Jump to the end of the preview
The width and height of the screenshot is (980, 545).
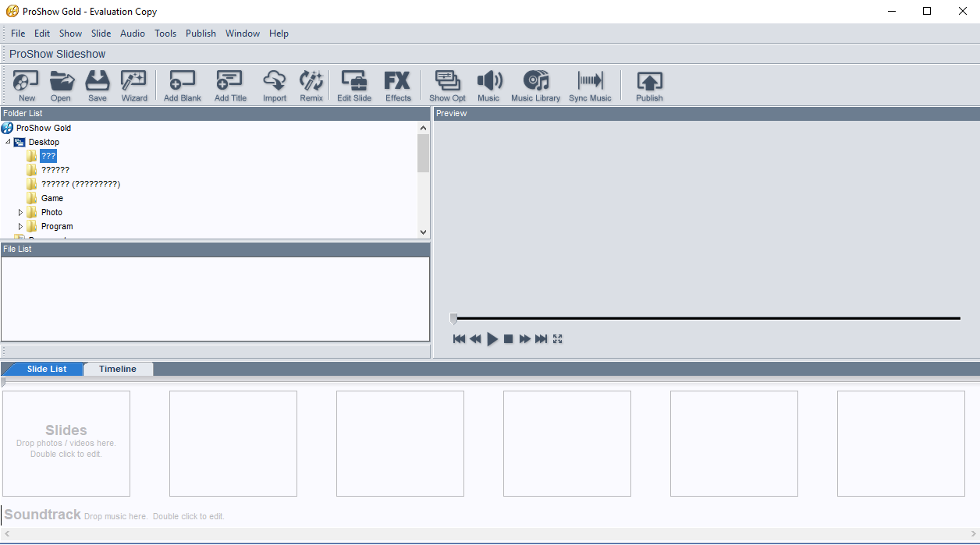pos(541,339)
